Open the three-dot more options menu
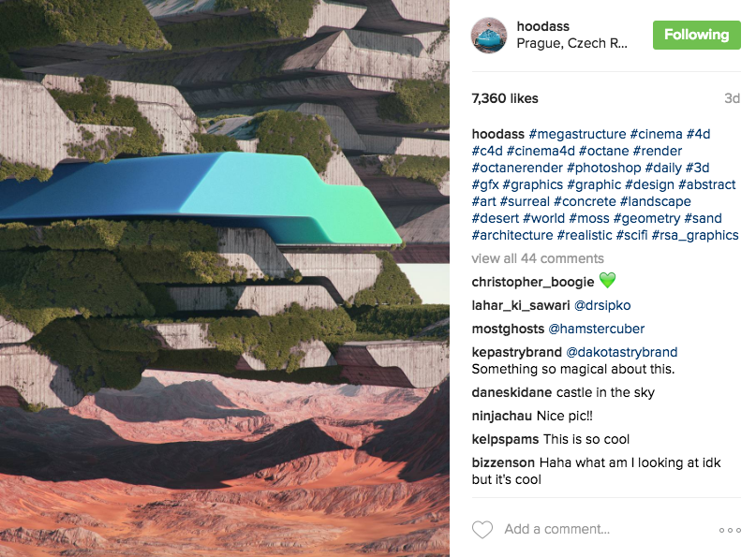 click(730, 530)
